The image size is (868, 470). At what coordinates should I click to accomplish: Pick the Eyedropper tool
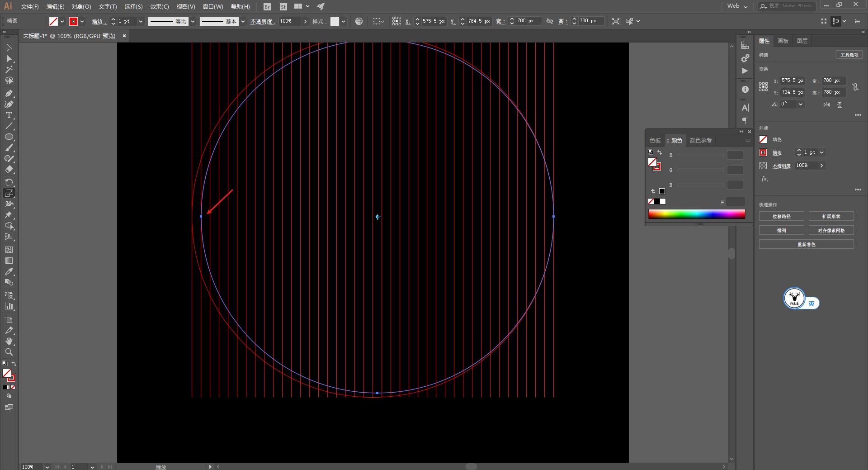coord(9,272)
